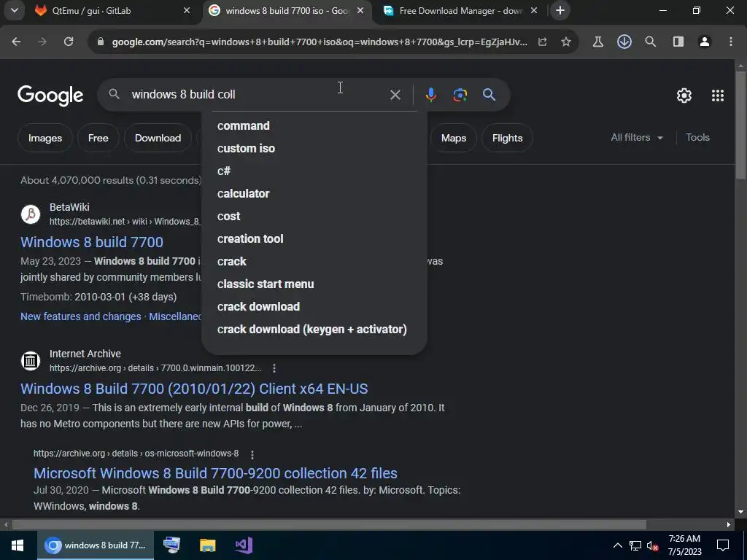Click the browser forward arrow
747x560 pixels.
click(42, 42)
